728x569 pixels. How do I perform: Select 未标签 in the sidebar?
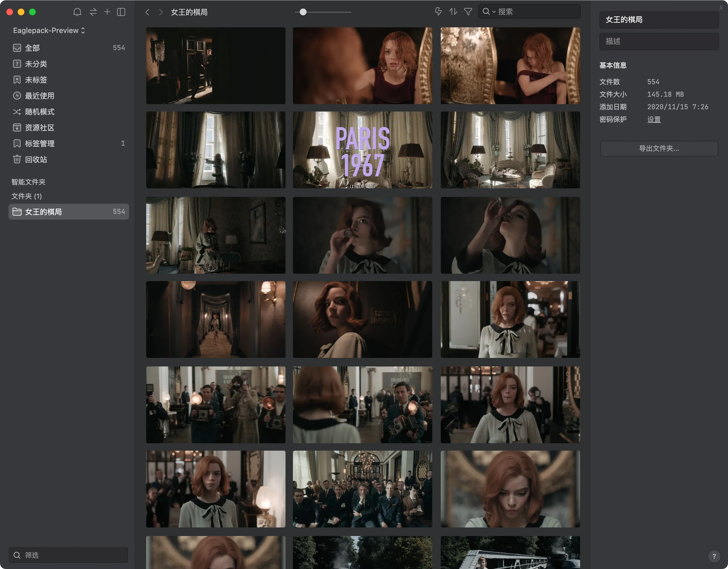pyautogui.click(x=69, y=80)
